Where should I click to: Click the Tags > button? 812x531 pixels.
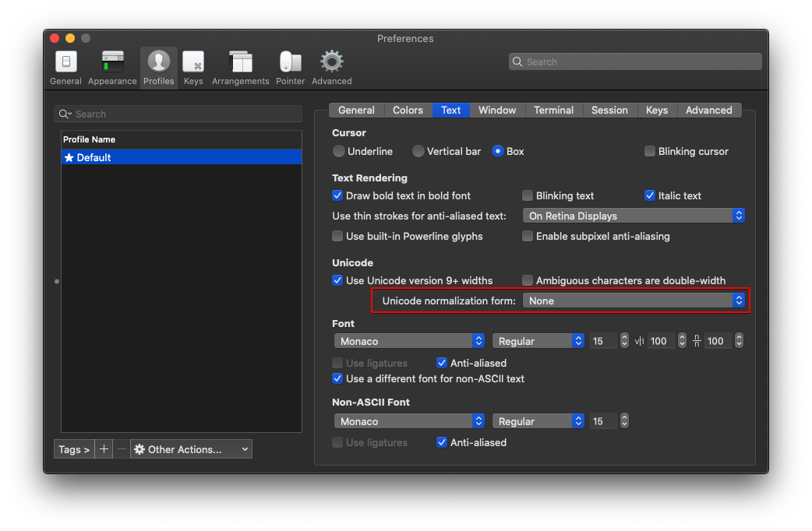point(74,449)
